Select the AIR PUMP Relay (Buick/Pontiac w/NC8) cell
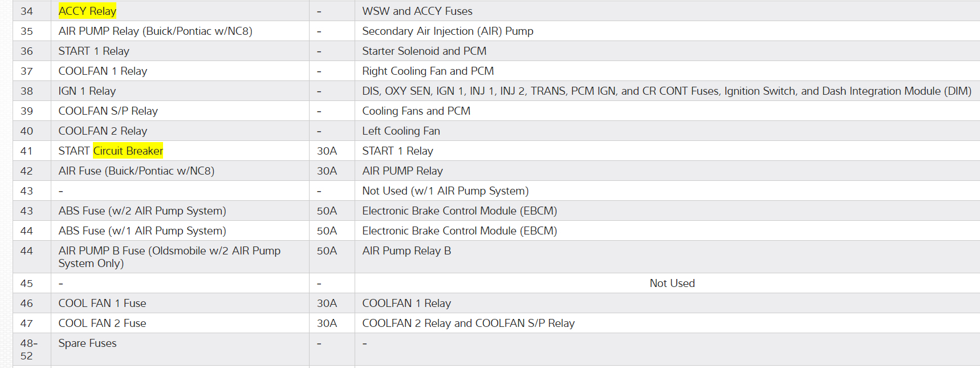Screen dimensions: 980x368 (x=155, y=31)
